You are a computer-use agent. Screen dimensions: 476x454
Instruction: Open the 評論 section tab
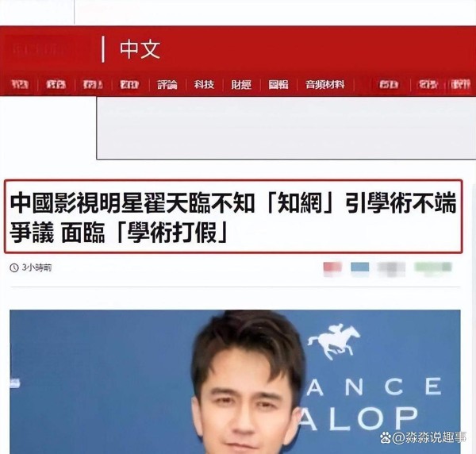coord(167,84)
